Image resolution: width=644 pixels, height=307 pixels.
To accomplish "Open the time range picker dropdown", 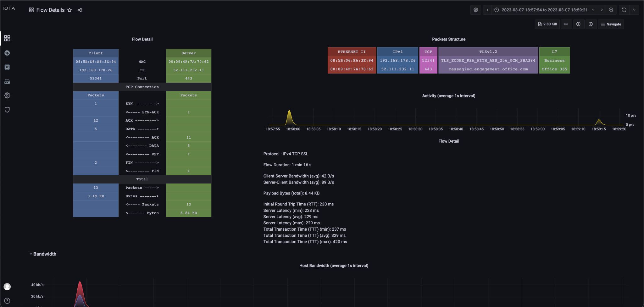I will click(x=544, y=10).
